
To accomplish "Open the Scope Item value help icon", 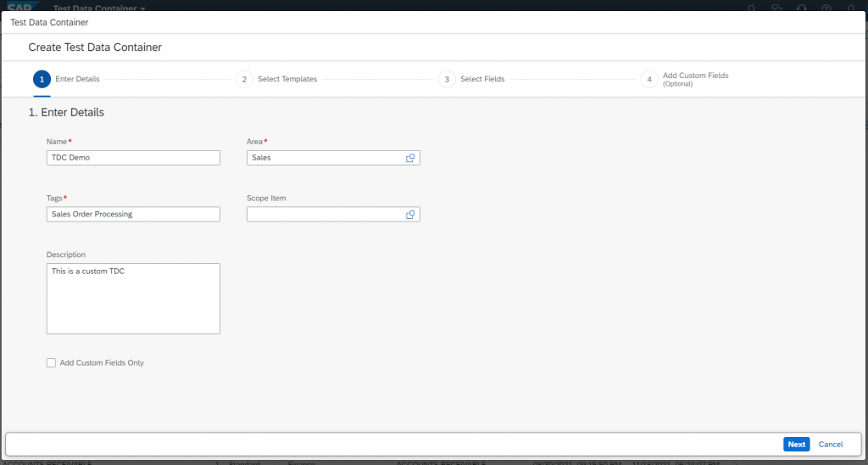I will (410, 215).
